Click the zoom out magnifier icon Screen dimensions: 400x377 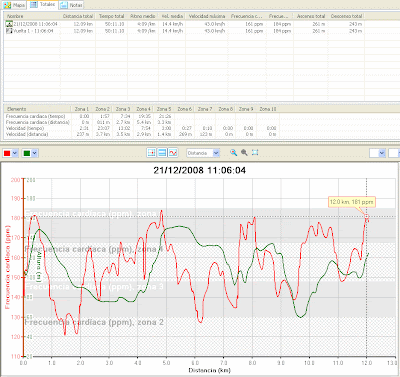[244, 153]
